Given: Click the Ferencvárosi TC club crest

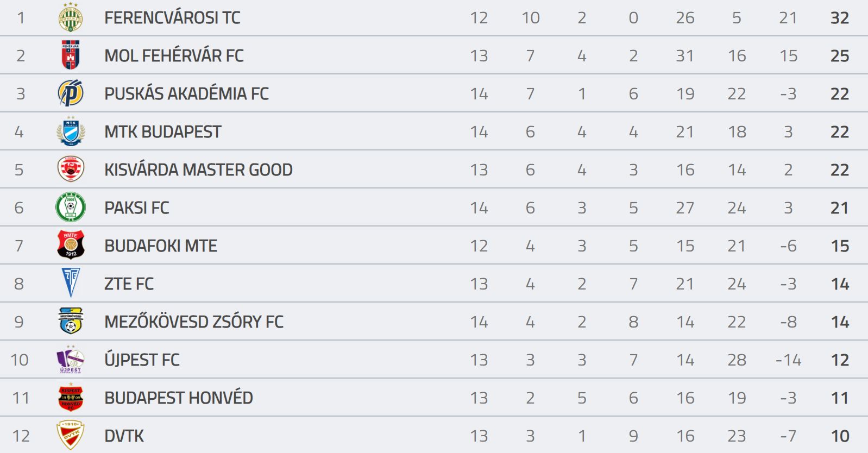Looking at the screenshot, I should [x=71, y=17].
